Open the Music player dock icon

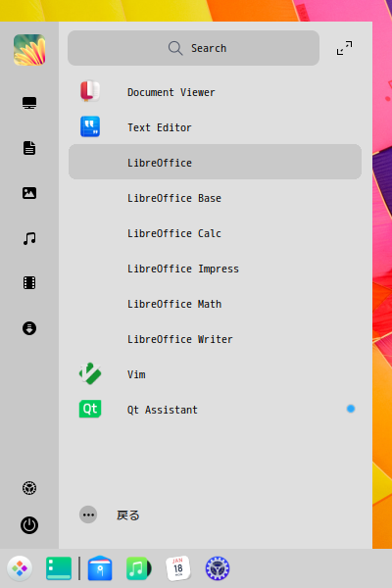(139, 568)
